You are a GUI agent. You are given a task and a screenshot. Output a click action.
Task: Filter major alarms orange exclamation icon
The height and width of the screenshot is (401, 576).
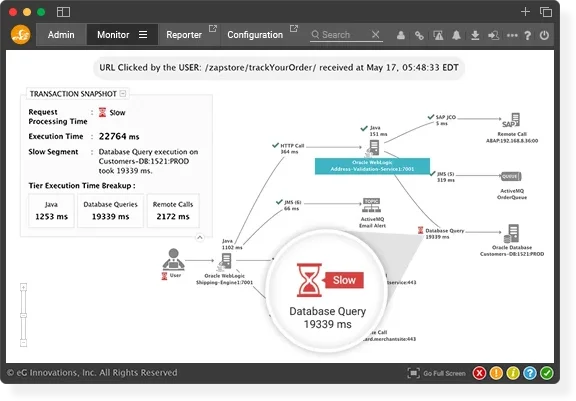click(x=496, y=373)
